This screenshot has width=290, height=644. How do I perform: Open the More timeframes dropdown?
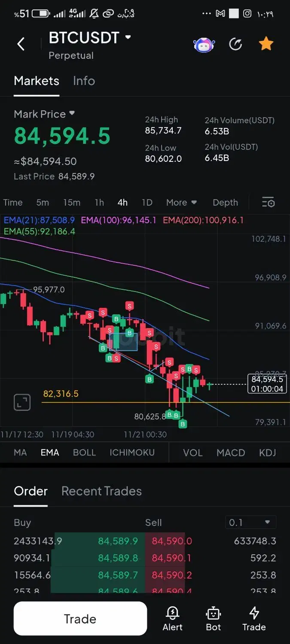tap(181, 202)
